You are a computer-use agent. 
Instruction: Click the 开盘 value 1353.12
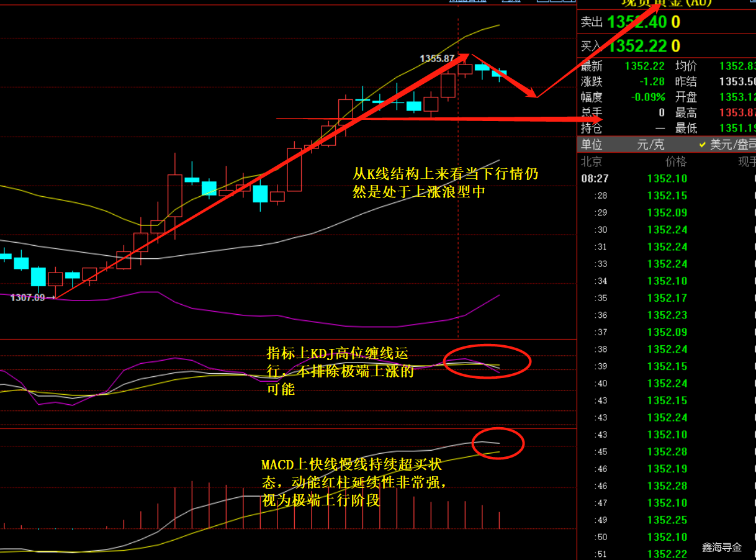(737, 97)
